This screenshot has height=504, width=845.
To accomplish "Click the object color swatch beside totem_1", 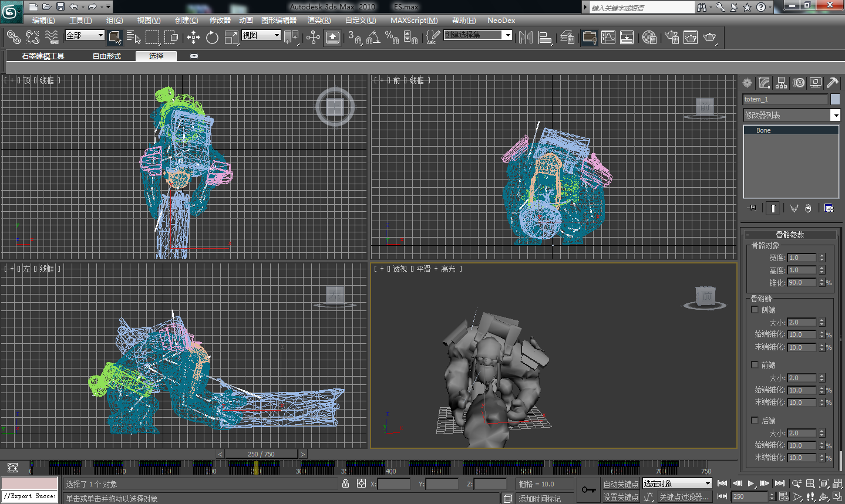I will pos(835,99).
